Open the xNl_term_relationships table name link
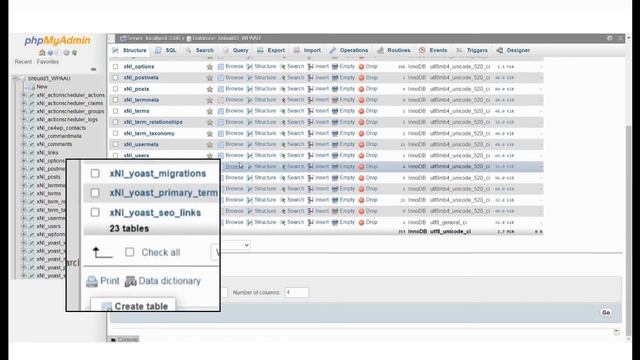This screenshot has height=360, width=640. 153,122
